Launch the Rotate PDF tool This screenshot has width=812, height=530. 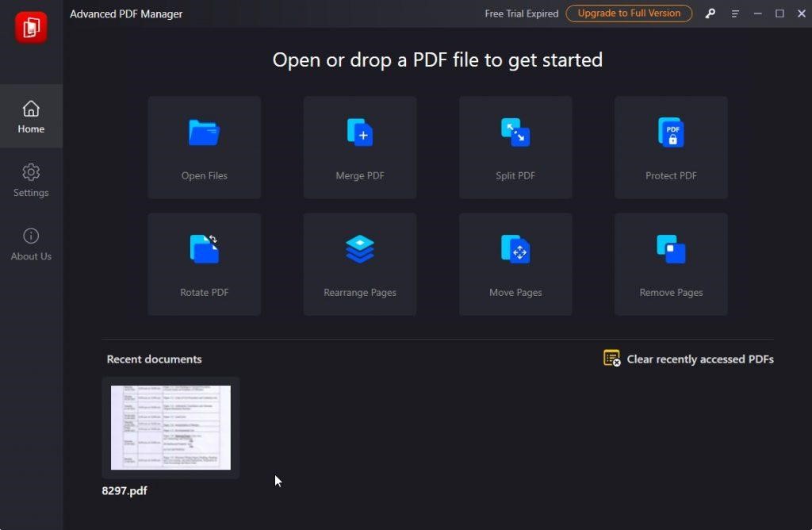(x=204, y=263)
